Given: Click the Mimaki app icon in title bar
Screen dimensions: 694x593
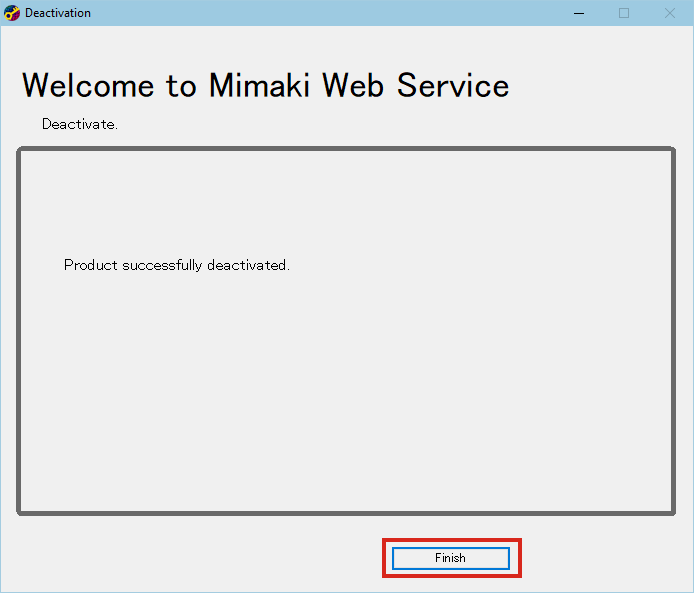Looking at the screenshot, I should 12,13.
